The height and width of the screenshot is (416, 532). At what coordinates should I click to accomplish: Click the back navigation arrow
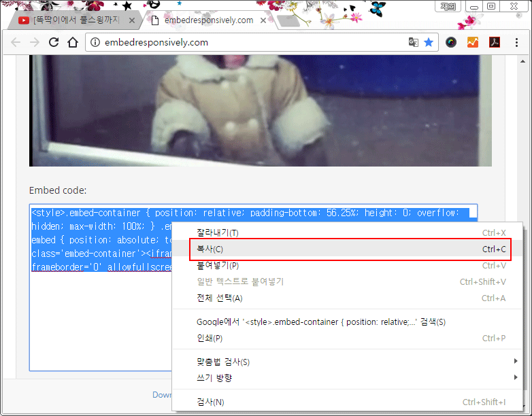16,42
